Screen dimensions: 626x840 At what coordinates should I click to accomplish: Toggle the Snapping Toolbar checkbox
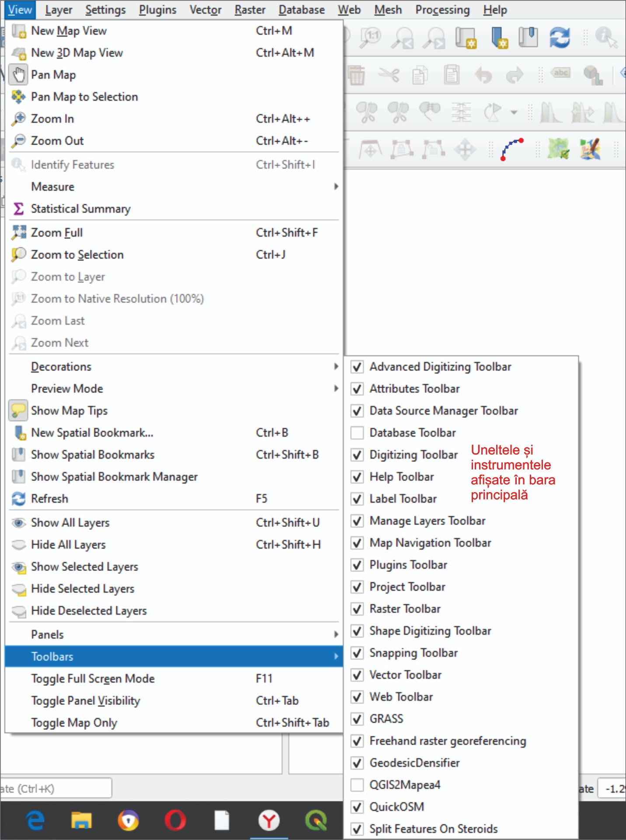[x=358, y=653]
